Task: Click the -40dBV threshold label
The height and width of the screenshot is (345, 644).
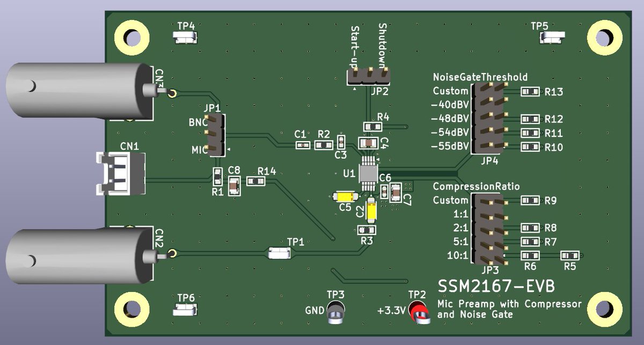Action: 450,104
